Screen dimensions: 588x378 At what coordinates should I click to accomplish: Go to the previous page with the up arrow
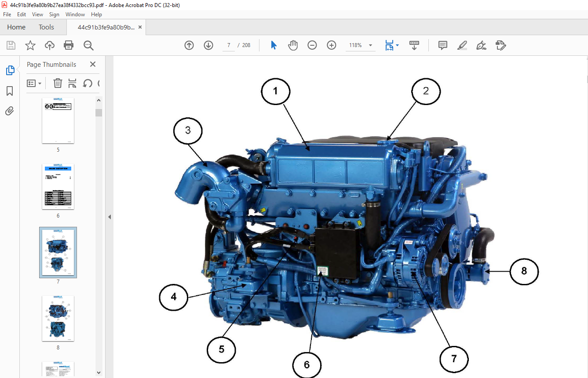tap(189, 45)
